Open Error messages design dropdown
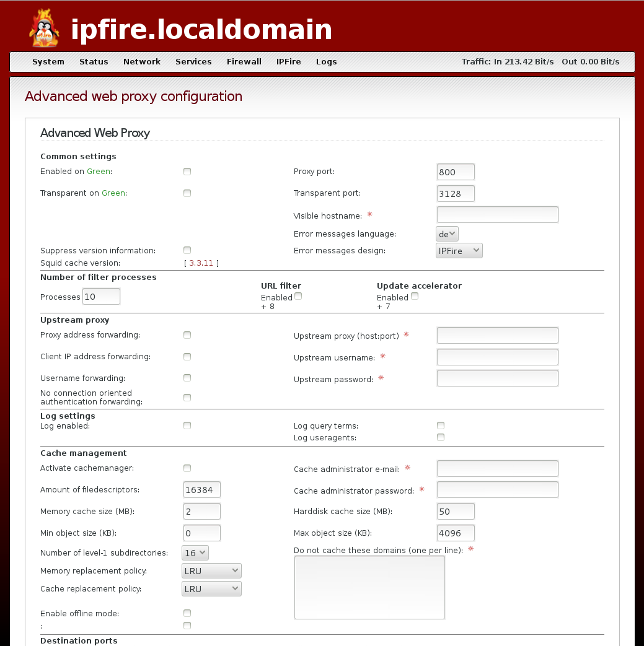The height and width of the screenshot is (646, 644). point(459,250)
